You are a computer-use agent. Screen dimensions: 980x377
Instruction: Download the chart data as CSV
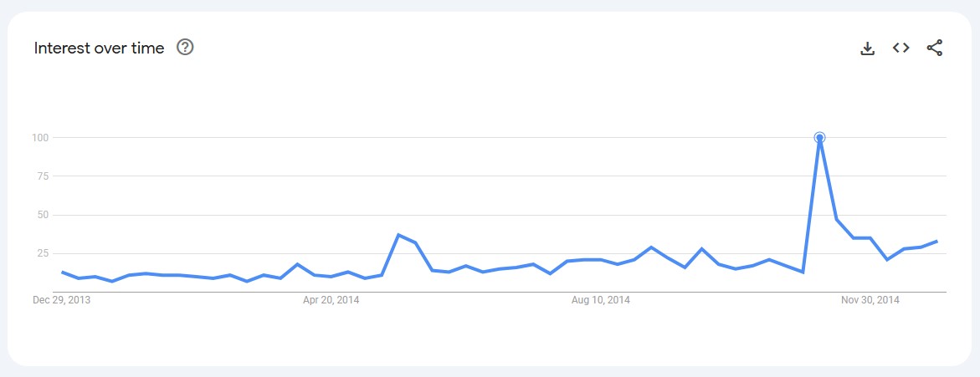click(867, 48)
